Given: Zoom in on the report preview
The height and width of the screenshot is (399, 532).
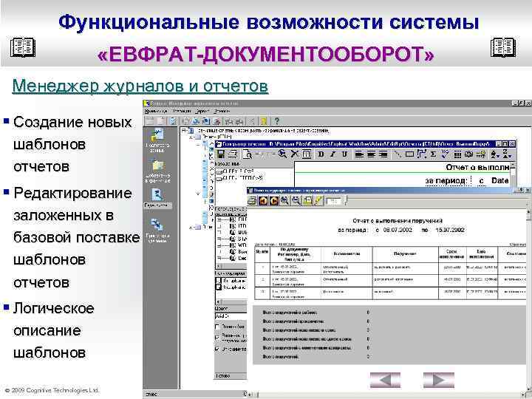Looking at the screenshot, I should [x=285, y=200].
